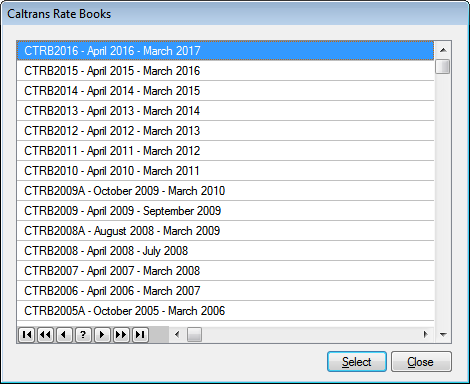This screenshot has width=470, height=384.
Task: Click the vertical scrollbar up arrow
Action: (443, 50)
